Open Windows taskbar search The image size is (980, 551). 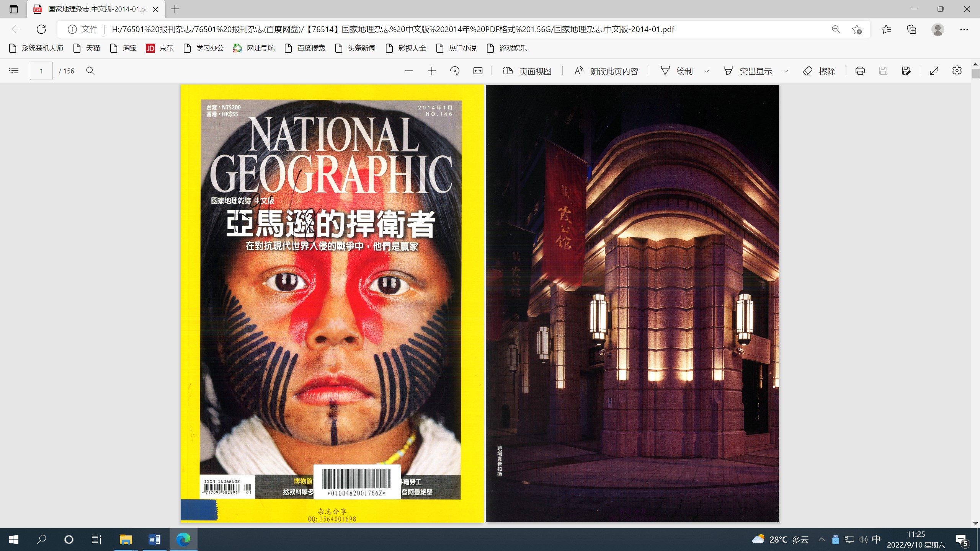click(x=41, y=540)
